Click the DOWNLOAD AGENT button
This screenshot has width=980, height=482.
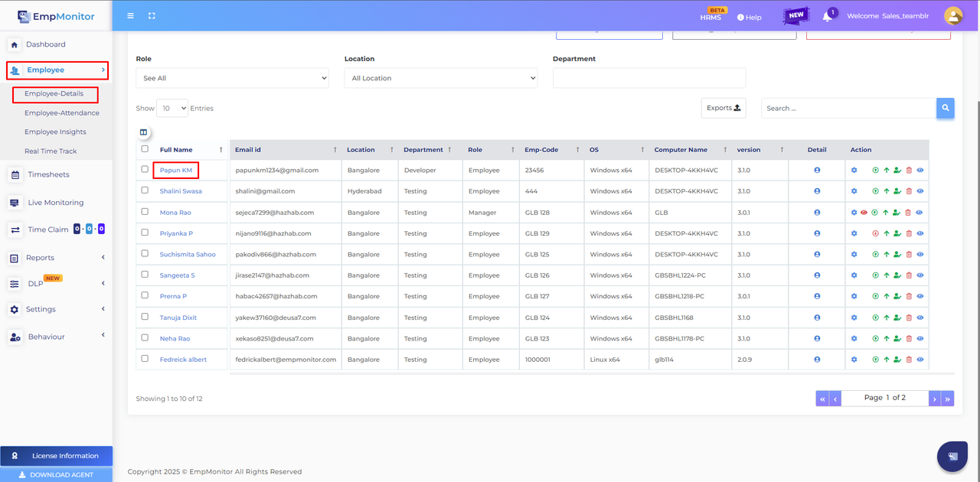[x=57, y=474]
